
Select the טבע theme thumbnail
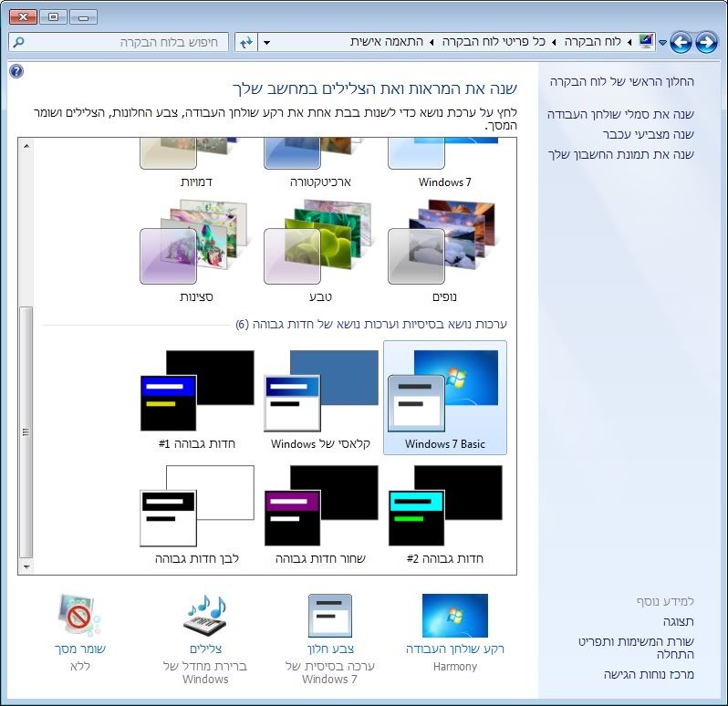[x=320, y=242]
